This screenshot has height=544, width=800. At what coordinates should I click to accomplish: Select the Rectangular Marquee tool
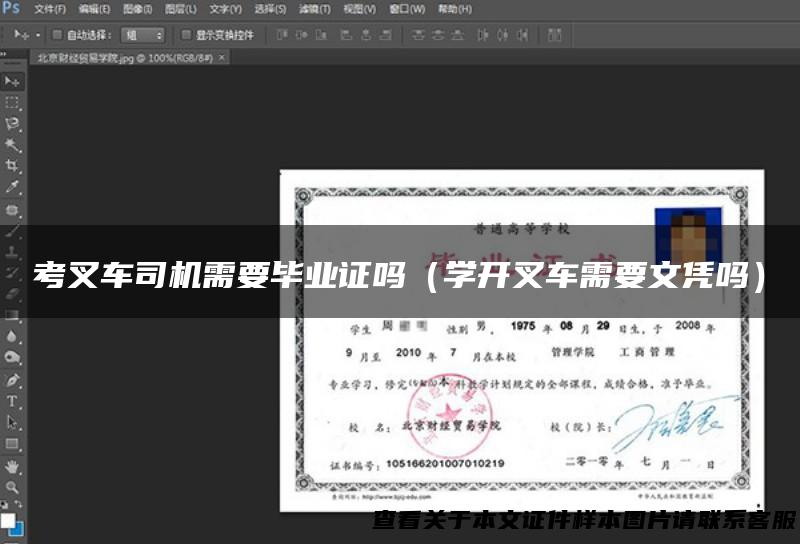(13, 102)
